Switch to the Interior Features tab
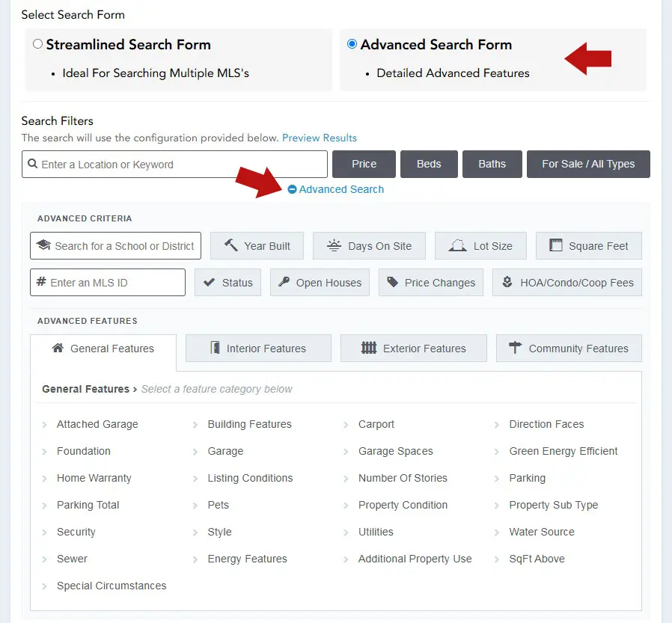The width and height of the screenshot is (672, 623). (x=258, y=348)
